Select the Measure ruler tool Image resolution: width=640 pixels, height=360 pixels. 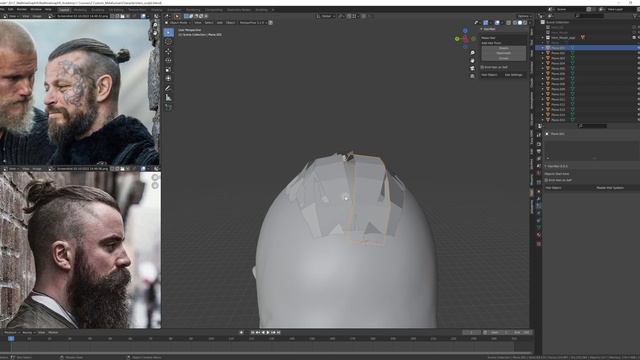168,98
